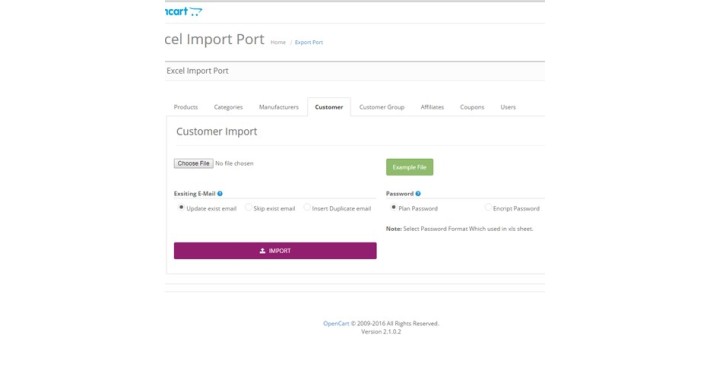Screen dimensions: 710x380
Task: Open the Password help tooltip icon
Action: 418,193
